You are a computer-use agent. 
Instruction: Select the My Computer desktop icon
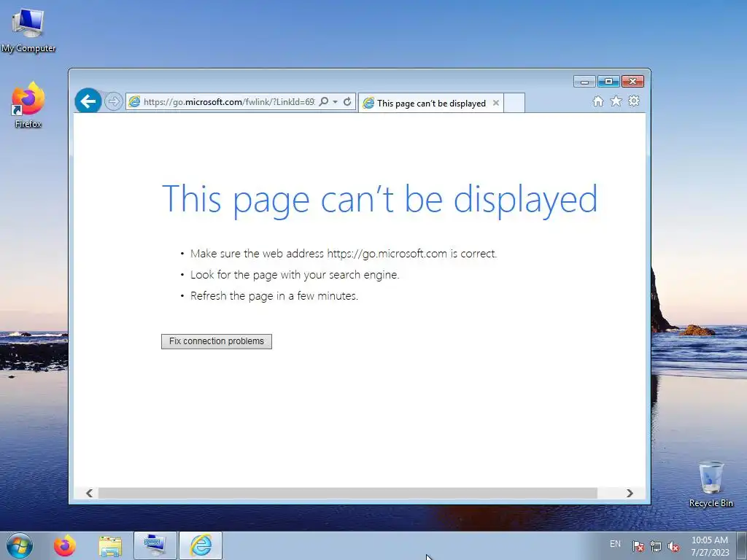point(28,30)
